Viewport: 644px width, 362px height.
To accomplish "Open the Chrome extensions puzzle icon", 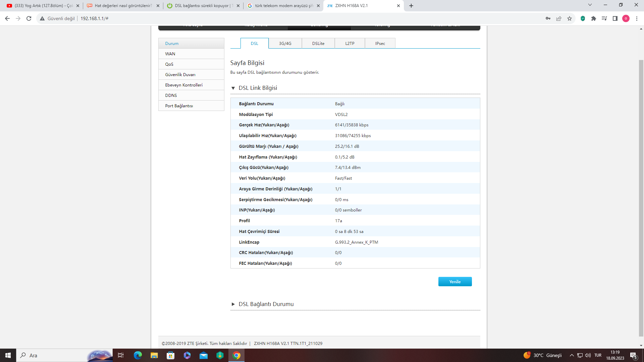I will [x=594, y=18].
